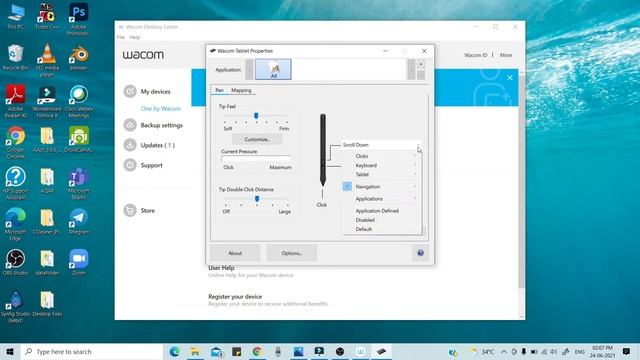Select One by Wacom device entry
The width and height of the screenshot is (640, 360).
pyautogui.click(x=160, y=109)
